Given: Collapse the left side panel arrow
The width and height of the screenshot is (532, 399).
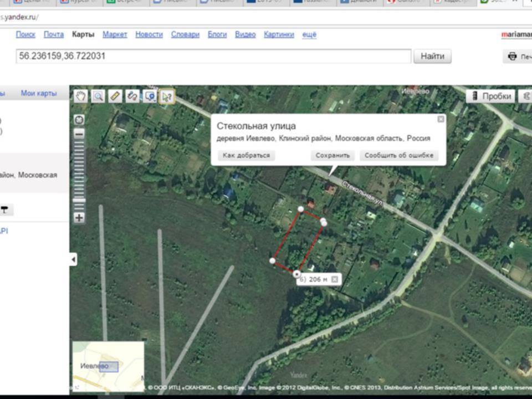Looking at the screenshot, I should [x=73, y=259].
